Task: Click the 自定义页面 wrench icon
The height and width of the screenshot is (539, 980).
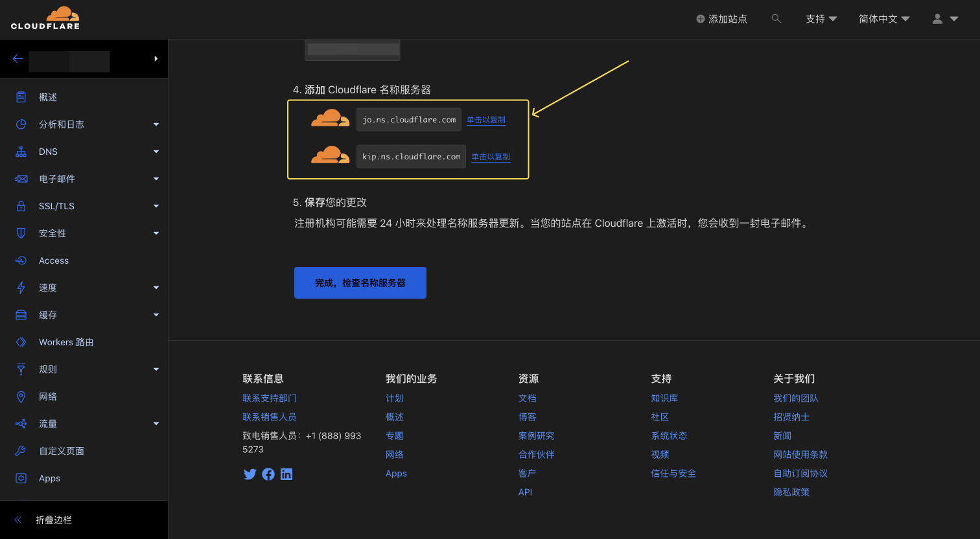Action: pos(21,451)
